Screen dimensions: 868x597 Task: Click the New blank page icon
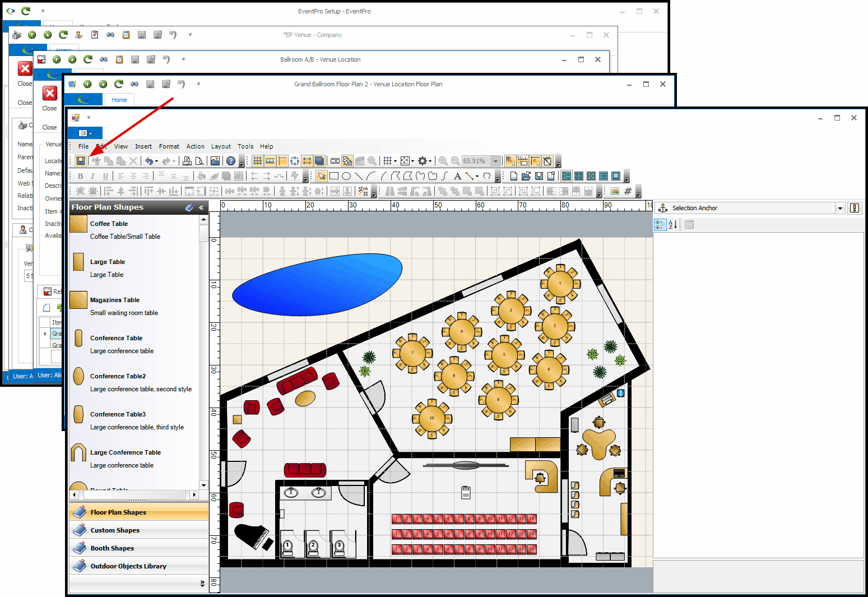pos(514,176)
